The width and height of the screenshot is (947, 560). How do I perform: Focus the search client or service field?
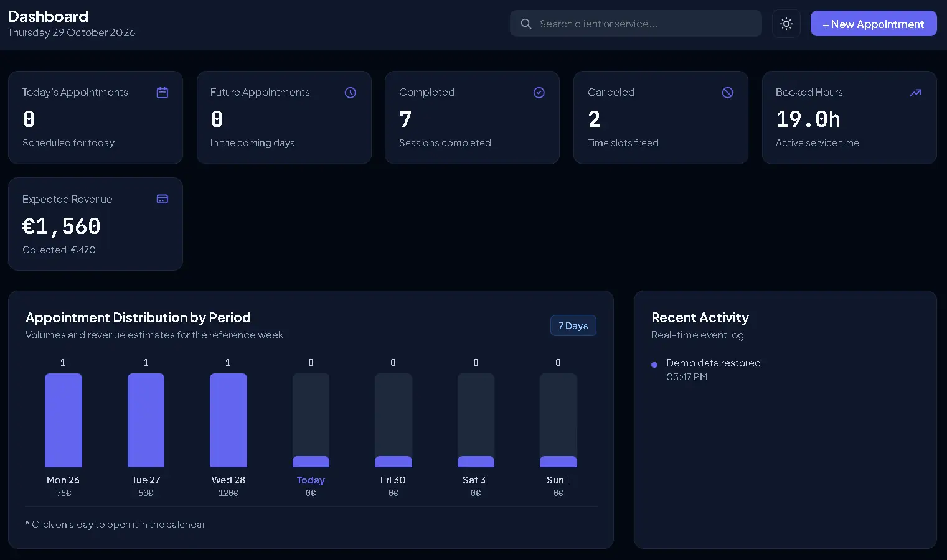[x=636, y=24]
